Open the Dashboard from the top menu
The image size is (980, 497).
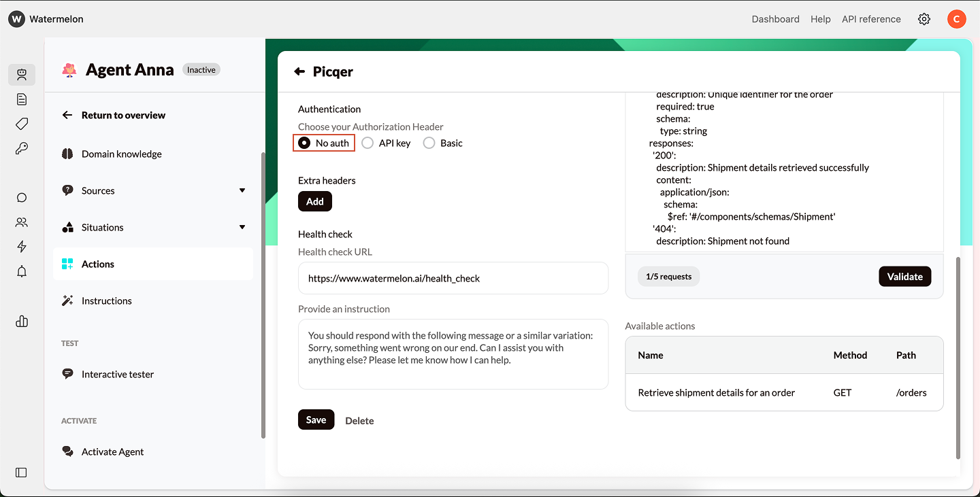click(x=775, y=19)
